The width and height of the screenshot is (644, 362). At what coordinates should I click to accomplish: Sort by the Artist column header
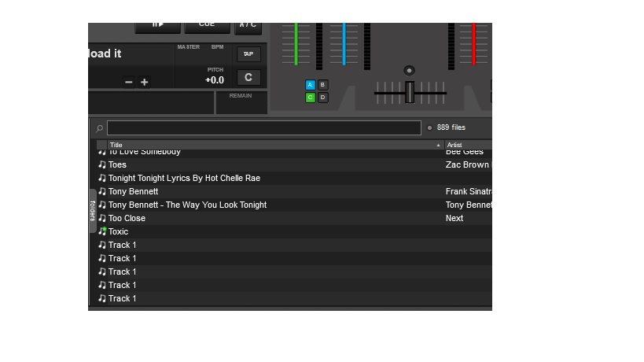[468, 145]
